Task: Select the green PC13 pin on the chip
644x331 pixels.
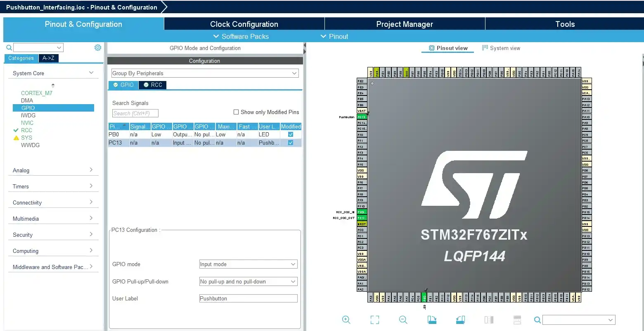Action: click(362, 117)
